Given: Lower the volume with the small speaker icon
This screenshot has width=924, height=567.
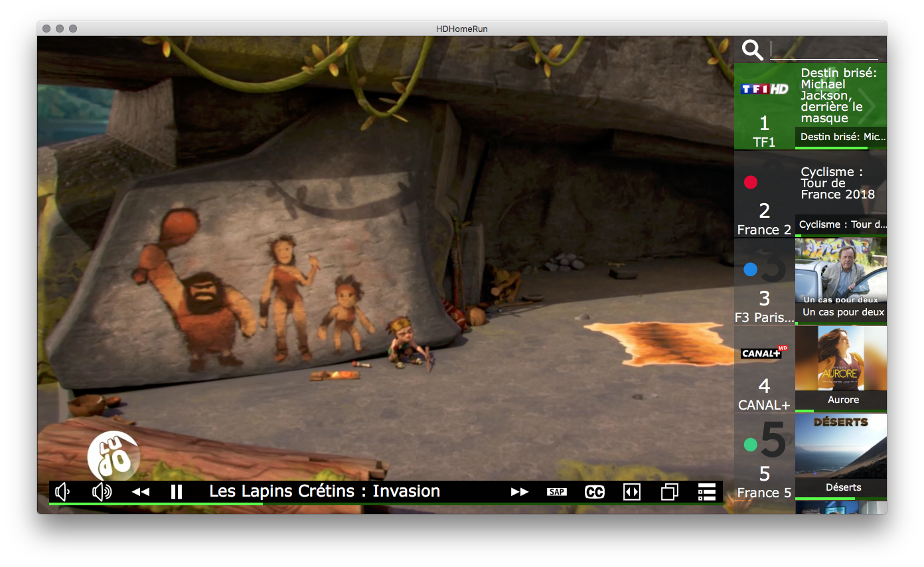Looking at the screenshot, I should (63, 492).
